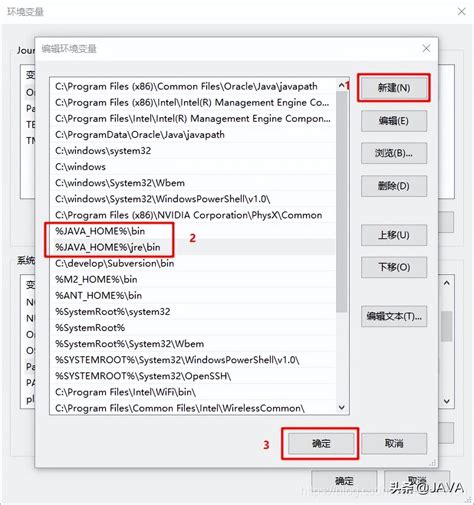Screen dimensions: 474x505
Task: Select the %JAVA_HOME%\jre\bin entry
Action: 193,247
